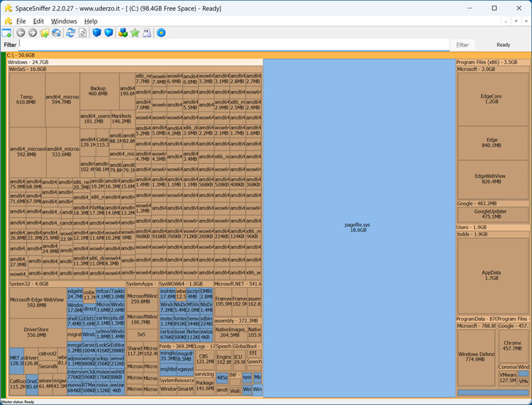Go back using the left arrow icon
Image resolution: width=532 pixels, height=405 pixels.
(x=21, y=33)
